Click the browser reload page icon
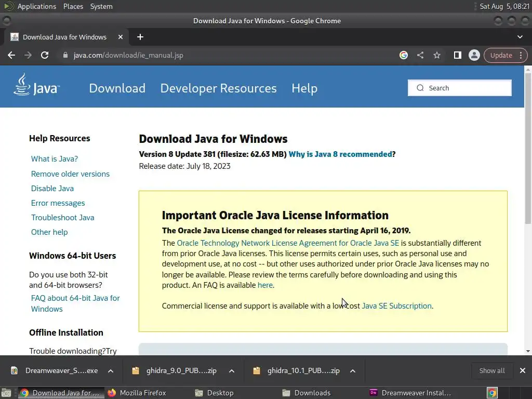The image size is (532, 399). coord(45,55)
